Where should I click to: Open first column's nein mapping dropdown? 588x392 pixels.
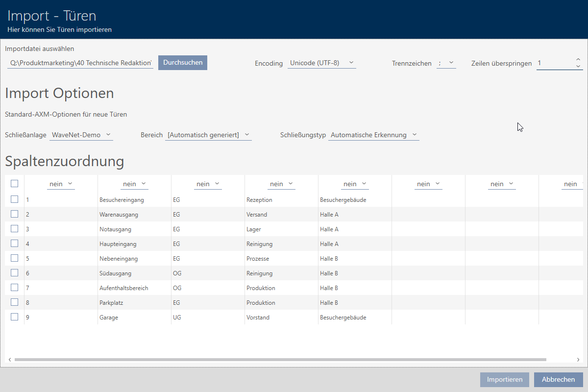[x=61, y=184]
